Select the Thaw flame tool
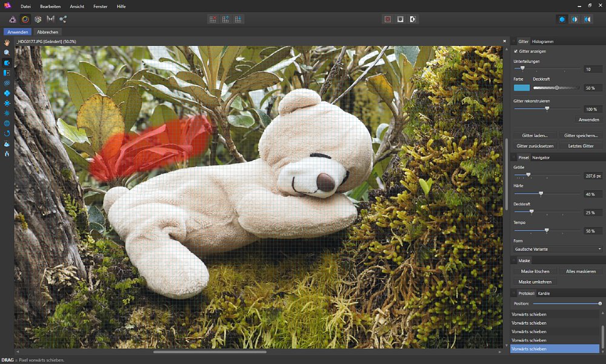 click(7, 154)
